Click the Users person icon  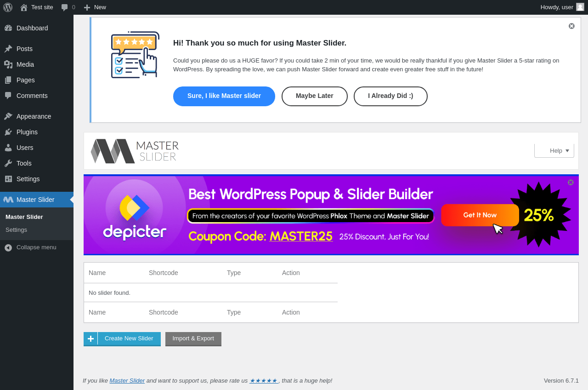pyautogui.click(x=8, y=148)
